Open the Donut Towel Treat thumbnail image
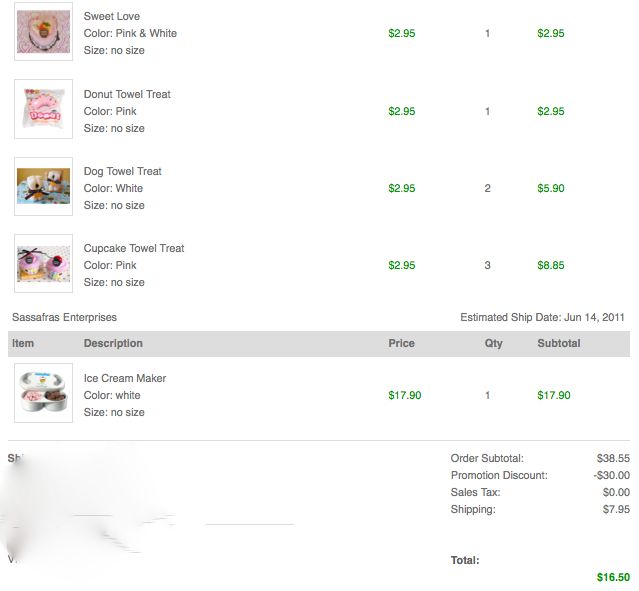 point(44,109)
